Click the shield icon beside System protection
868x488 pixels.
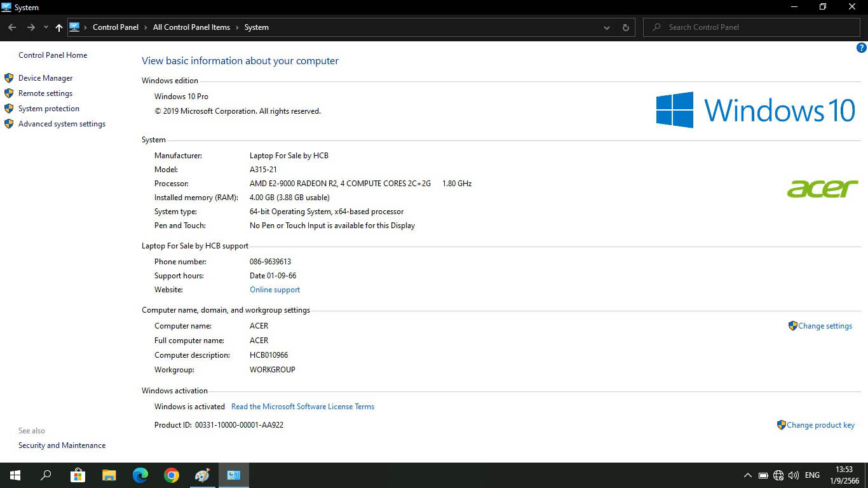click(x=9, y=109)
